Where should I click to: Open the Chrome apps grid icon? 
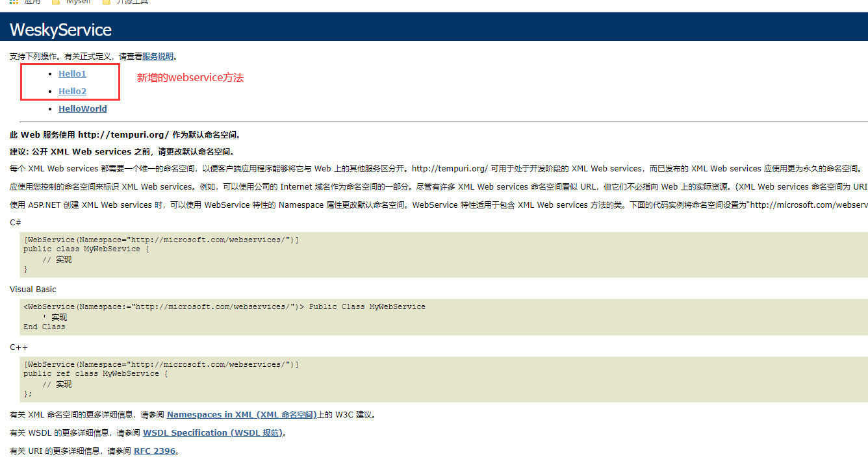pos(14,3)
